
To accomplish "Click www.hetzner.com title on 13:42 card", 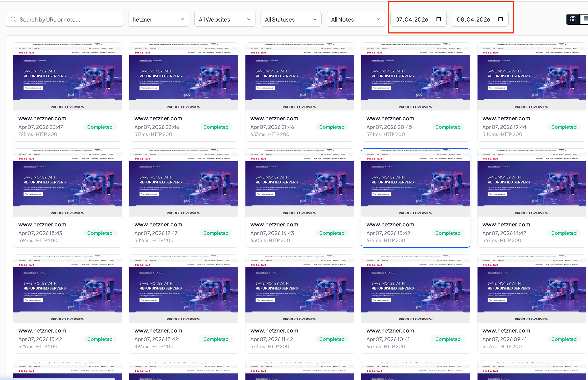I will click(42, 331).
